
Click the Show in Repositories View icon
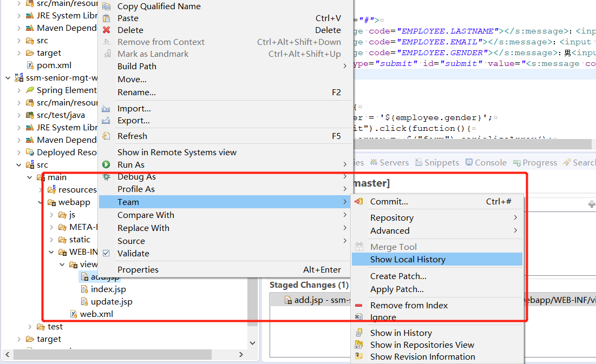[x=358, y=345]
